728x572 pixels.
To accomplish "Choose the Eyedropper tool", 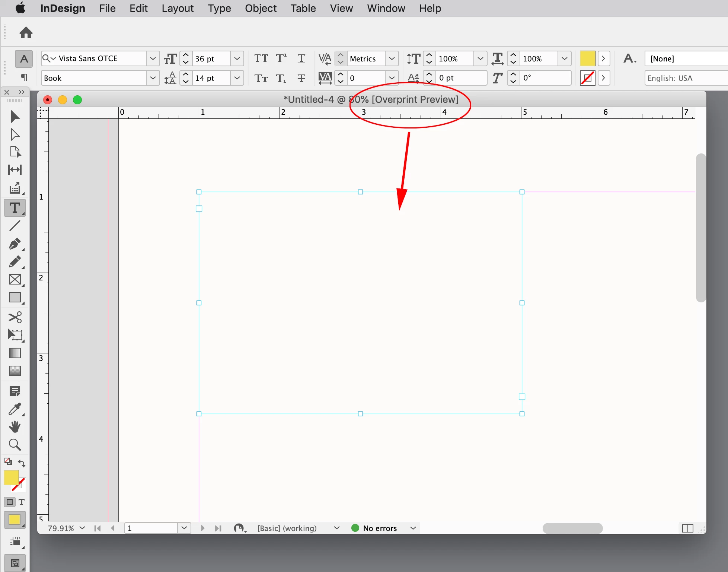I will 15,409.
